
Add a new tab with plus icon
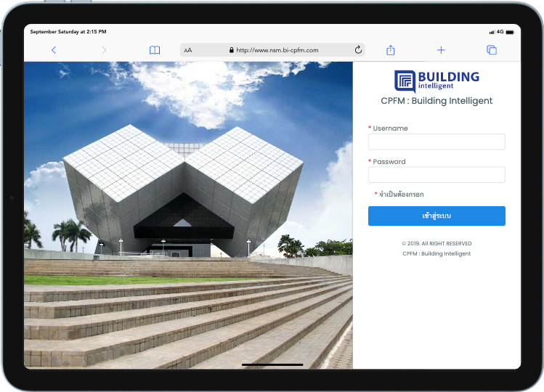coord(441,50)
